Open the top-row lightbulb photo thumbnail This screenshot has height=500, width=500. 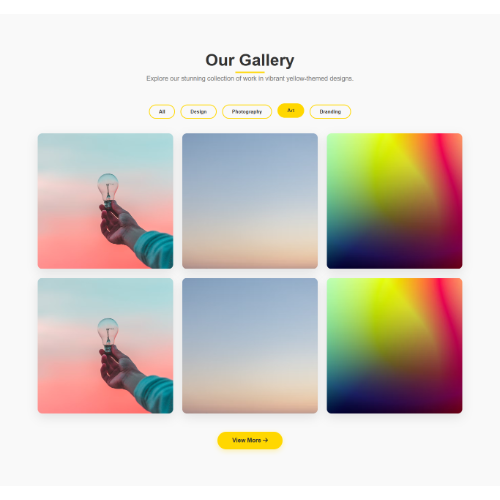[105, 201]
